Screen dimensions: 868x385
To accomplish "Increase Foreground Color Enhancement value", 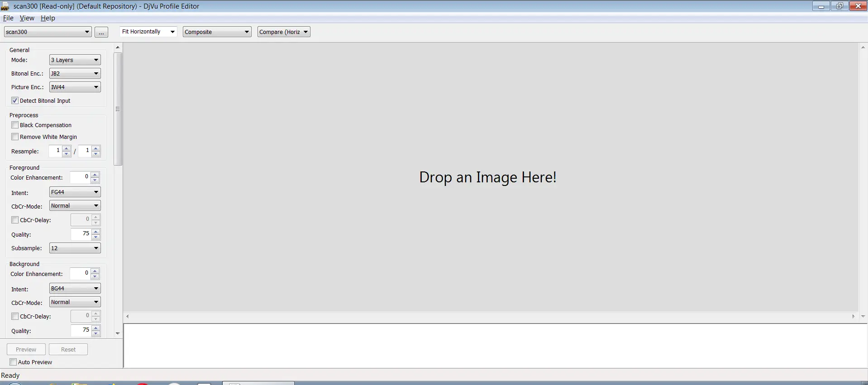I will point(95,174).
